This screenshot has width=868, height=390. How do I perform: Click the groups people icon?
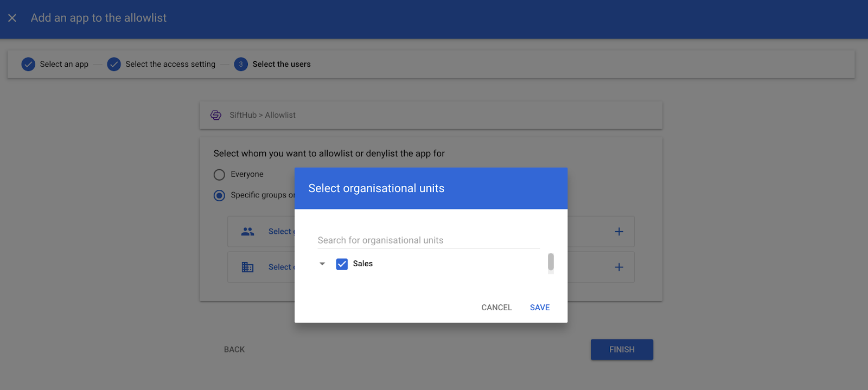tap(247, 232)
